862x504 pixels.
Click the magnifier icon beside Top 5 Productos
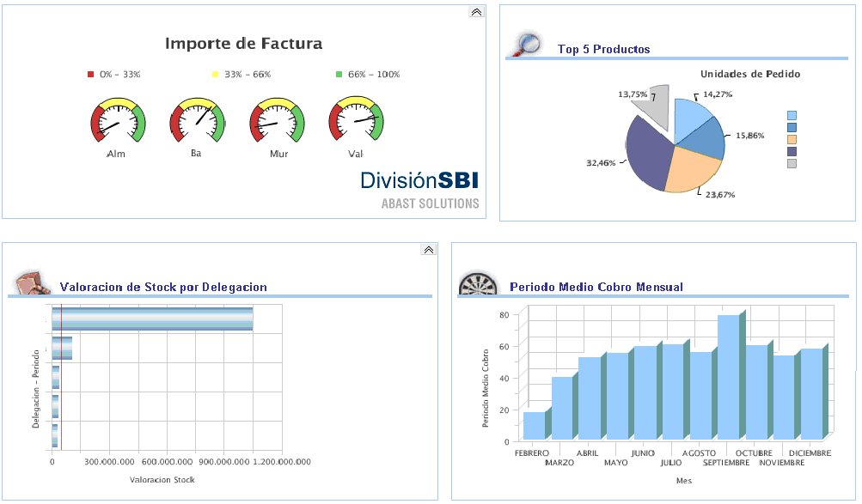click(x=525, y=43)
